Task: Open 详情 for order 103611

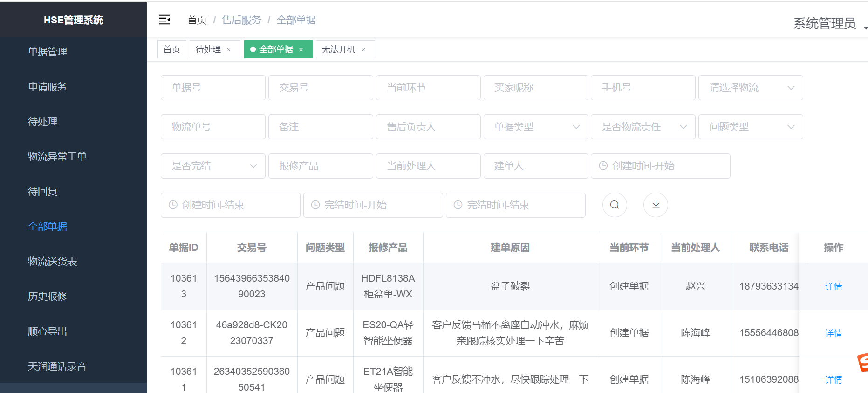Action: tap(834, 379)
